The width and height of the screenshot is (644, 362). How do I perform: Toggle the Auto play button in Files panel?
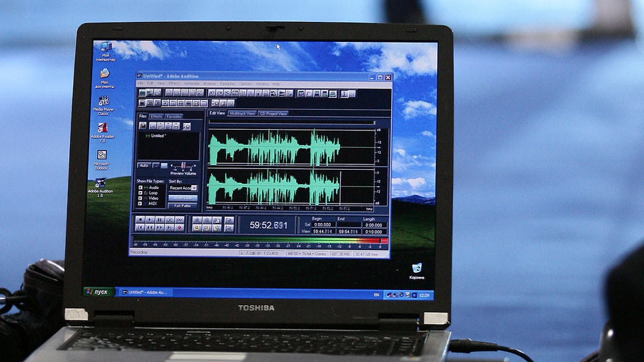pos(144,165)
